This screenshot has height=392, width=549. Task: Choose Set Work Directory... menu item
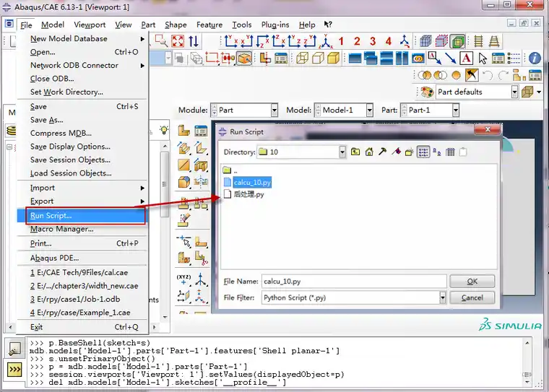[x=66, y=92]
